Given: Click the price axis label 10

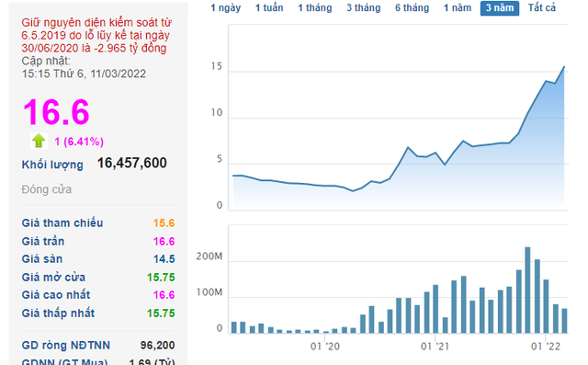Looking at the screenshot, I should (x=217, y=112).
